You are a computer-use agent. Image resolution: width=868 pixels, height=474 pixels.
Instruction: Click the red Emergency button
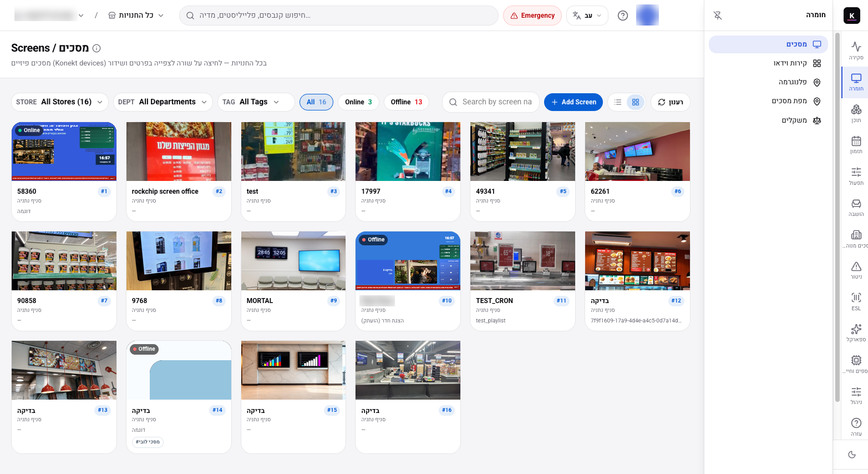click(532, 16)
